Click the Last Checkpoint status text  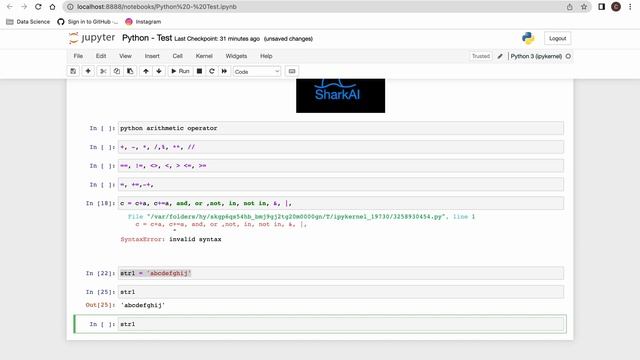point(217,39)
